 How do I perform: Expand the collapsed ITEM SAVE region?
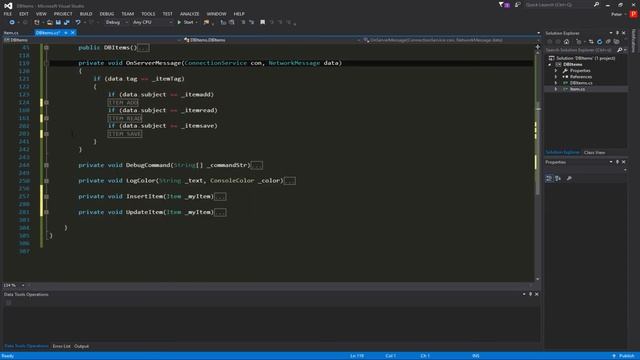pyautogui.click(x=47, y=134)
